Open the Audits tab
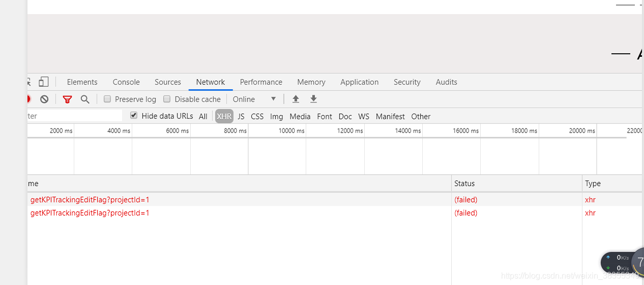This screenshot has width=644, height=285. point(447,82)
